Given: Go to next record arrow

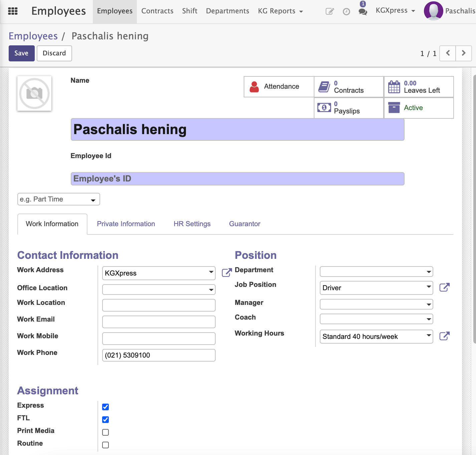Looking at the screenshot, I should point(464,53).
